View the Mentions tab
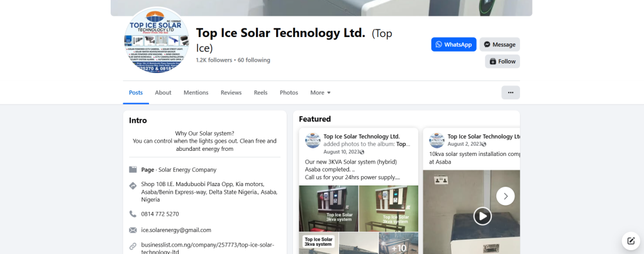The image size is (644, 254). [196, 92]
